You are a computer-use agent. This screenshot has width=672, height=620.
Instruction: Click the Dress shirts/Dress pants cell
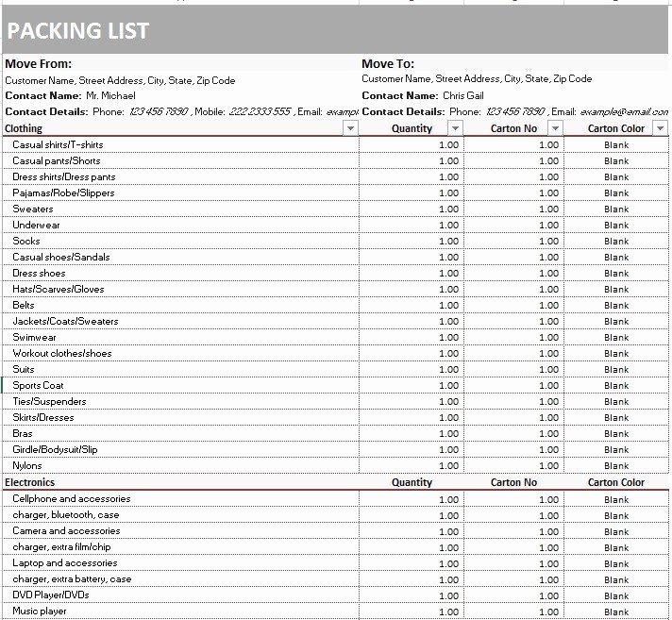(181, 177)
